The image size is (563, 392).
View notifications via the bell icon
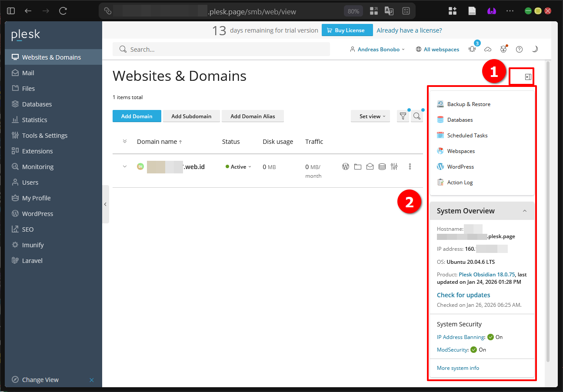pyautogui.click(x=472, y=49)
